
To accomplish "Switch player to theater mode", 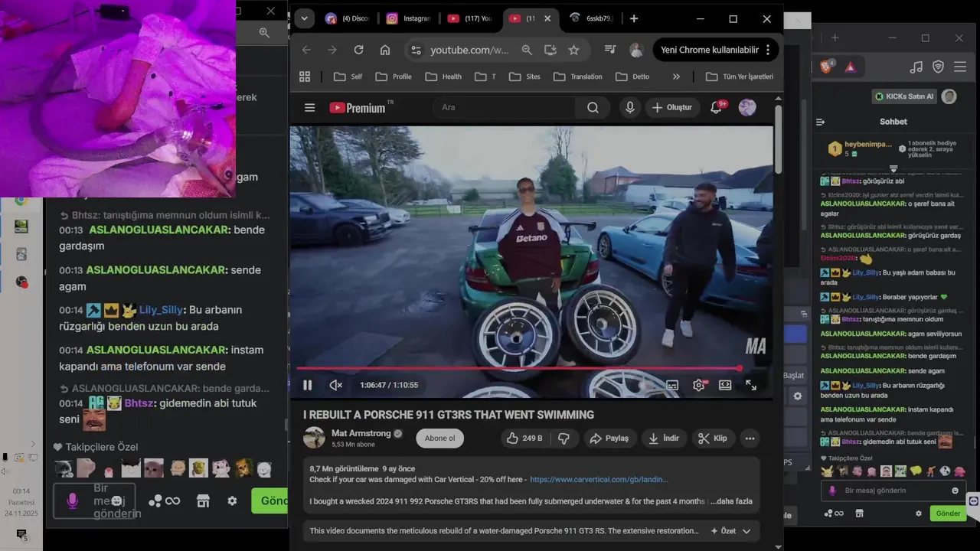I will pyautogui.click(x=725, y=385).
